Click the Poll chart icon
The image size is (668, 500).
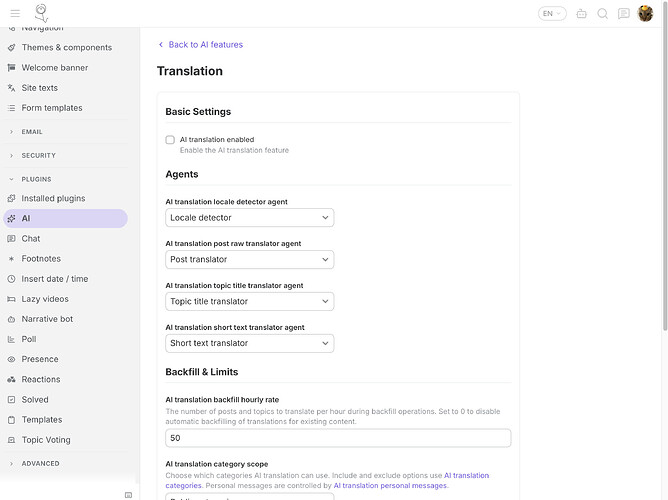pyautogui.click(x=12, y=339)
